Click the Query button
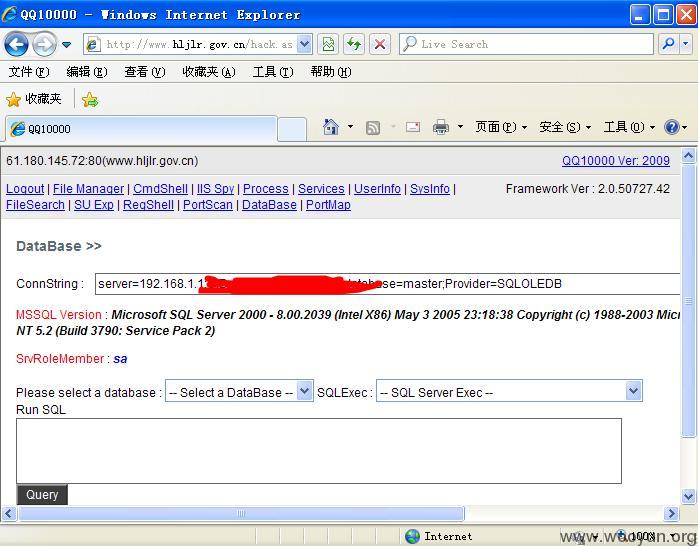698x546 pixels. coord(42,495)
